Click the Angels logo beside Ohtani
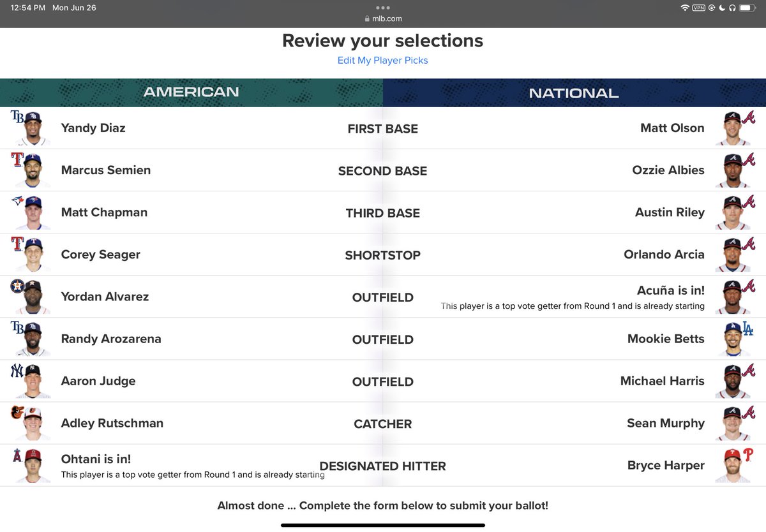The width and height of the screenshot is (766, 532). pos(17,455)
